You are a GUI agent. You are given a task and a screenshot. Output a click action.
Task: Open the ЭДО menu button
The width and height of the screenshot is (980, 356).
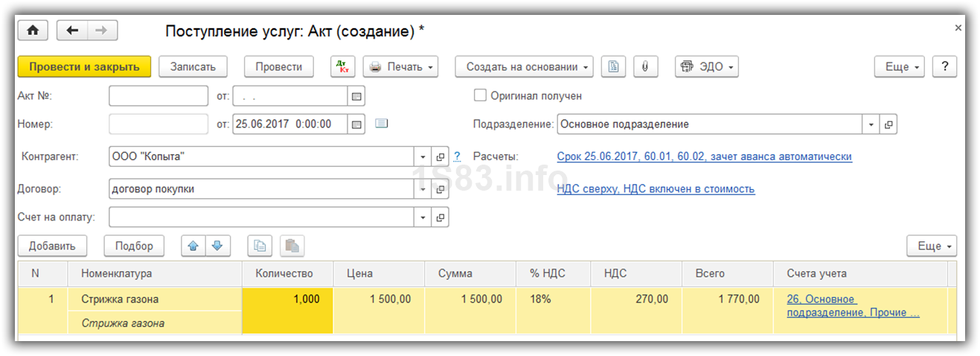click(x=706, y=66)
